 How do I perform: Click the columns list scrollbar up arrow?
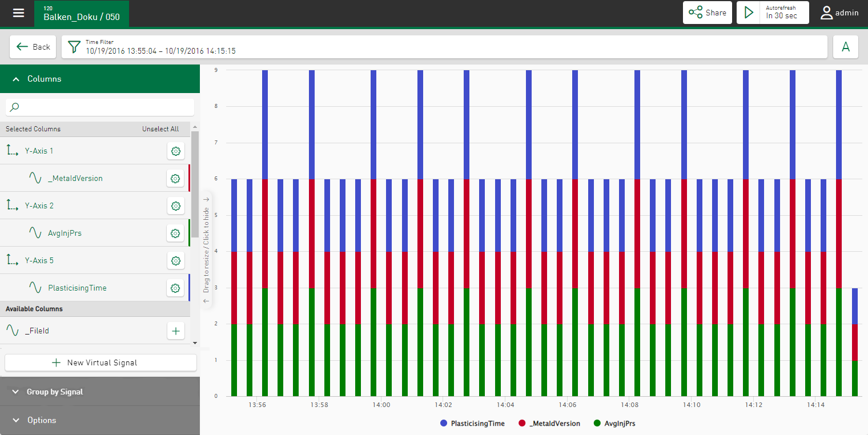(x=195, y=127)
